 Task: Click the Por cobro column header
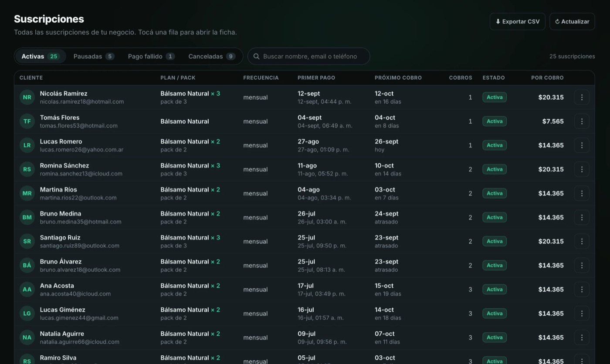547,78
